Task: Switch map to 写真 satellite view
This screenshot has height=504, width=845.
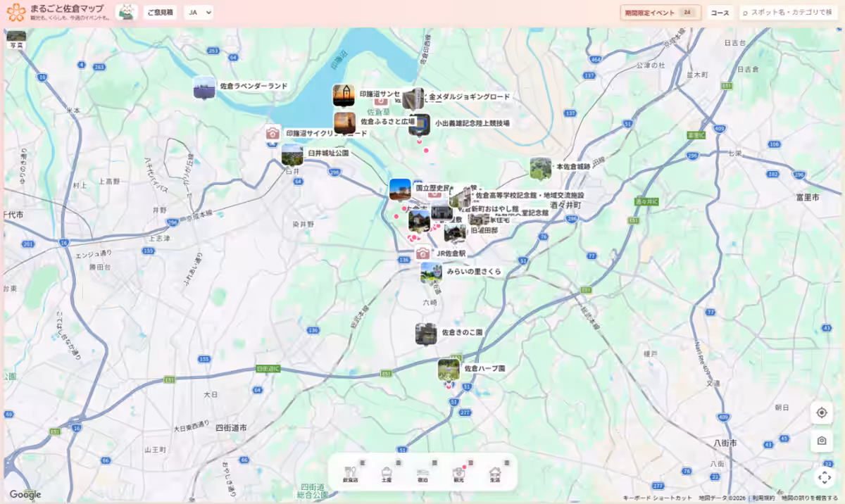Action: click(x=16, y=40)
